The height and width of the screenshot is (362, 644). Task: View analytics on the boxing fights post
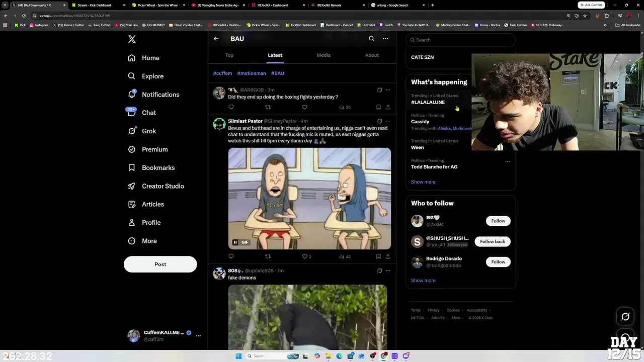pyautogui.click(x=345, y=107)
